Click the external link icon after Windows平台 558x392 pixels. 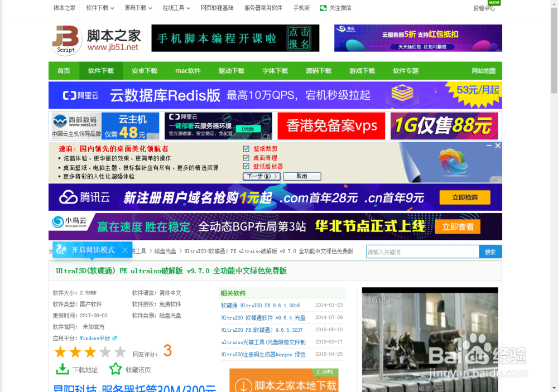click(x=114, y=338)
